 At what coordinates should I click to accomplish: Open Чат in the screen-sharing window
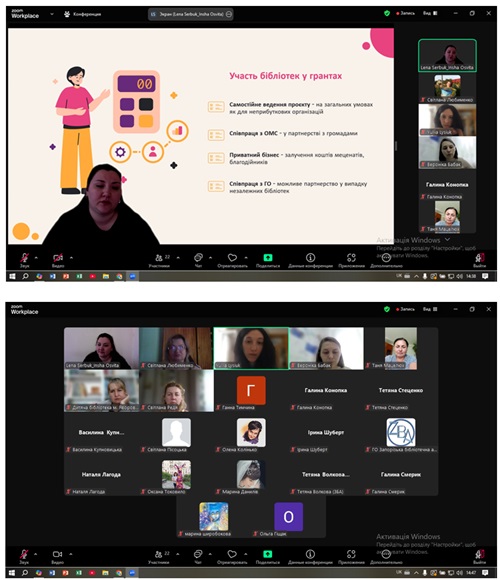[198, 257]
